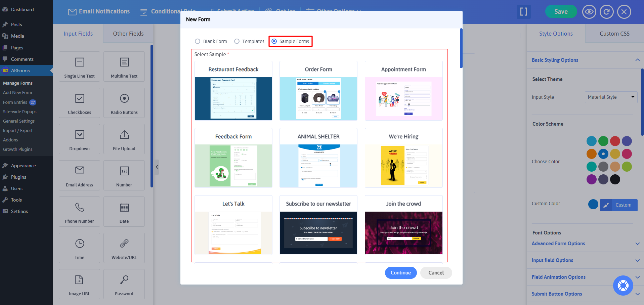Click the Continue button

pos(400,272)
